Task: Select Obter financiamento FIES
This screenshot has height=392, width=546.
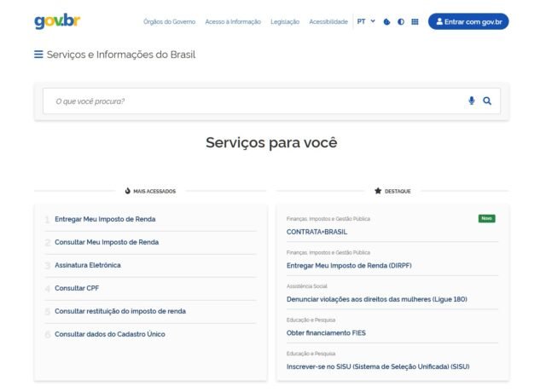Action: (326, 332)
